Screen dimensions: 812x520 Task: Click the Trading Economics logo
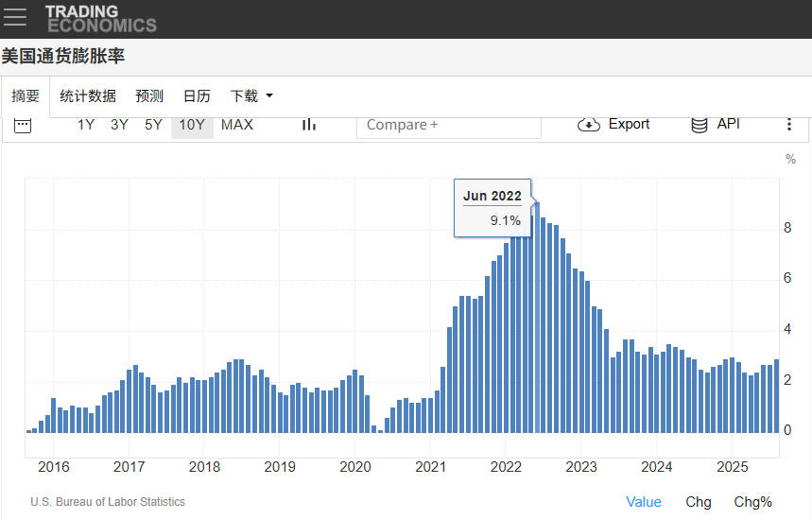click(101, 19)
